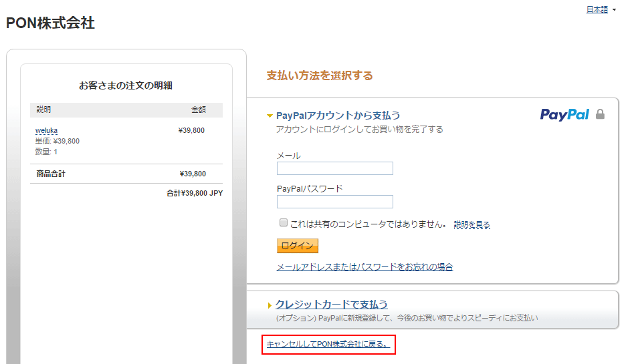The image size is (628, 364).
Task: Click キャンセルしてPON株式会社に戻る link
Action: [x=328, y=344]
